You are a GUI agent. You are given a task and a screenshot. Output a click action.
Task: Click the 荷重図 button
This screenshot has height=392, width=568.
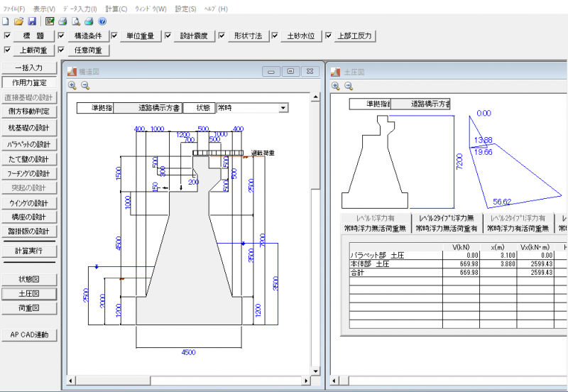29,308
